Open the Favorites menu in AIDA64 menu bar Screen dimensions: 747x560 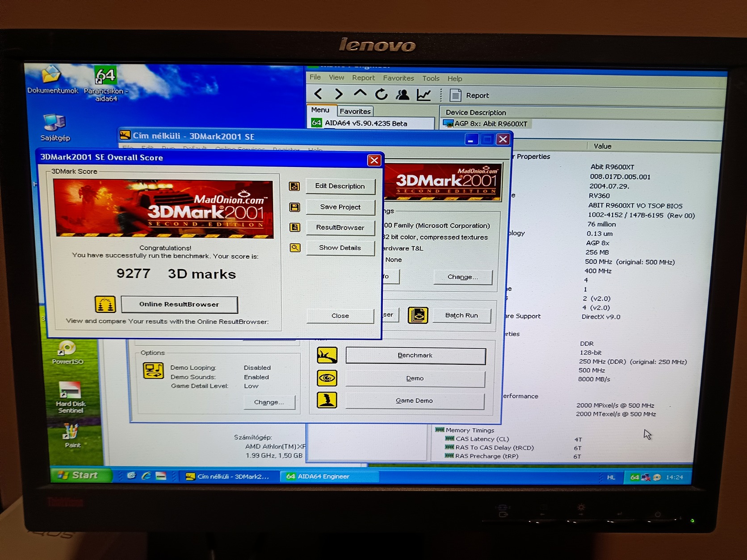click(398, 78)
